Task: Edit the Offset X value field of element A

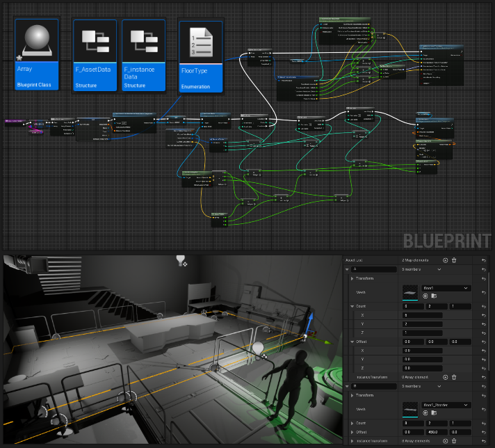Action: [x=423, y=351]
